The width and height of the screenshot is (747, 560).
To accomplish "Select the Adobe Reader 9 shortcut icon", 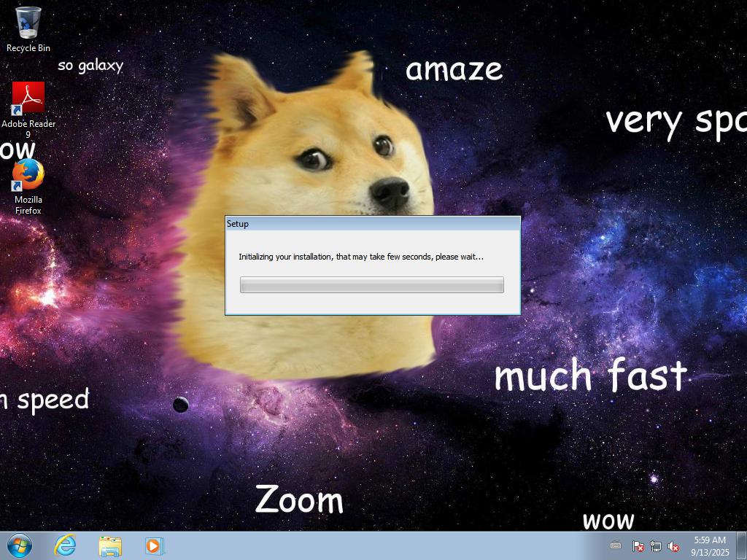I will tap(28, 98).
